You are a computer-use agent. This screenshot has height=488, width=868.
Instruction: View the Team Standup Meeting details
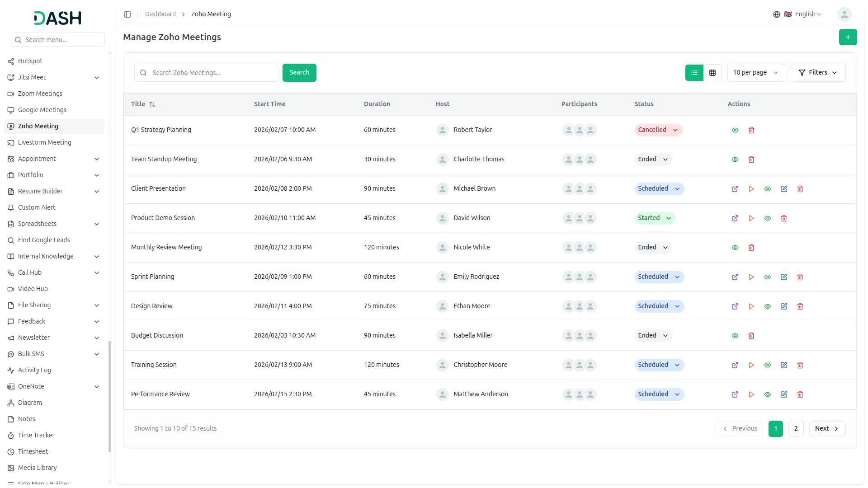(x=735, y=160)
